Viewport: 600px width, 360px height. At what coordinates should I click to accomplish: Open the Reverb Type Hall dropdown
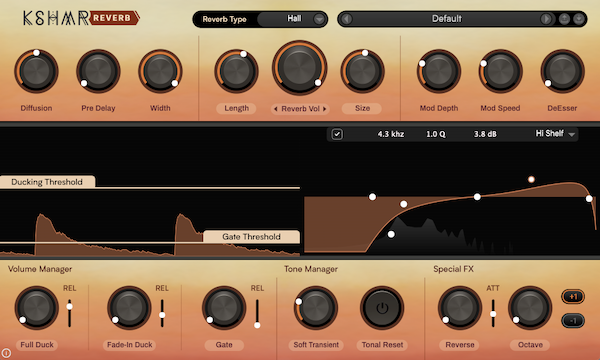tap(292, 19)
